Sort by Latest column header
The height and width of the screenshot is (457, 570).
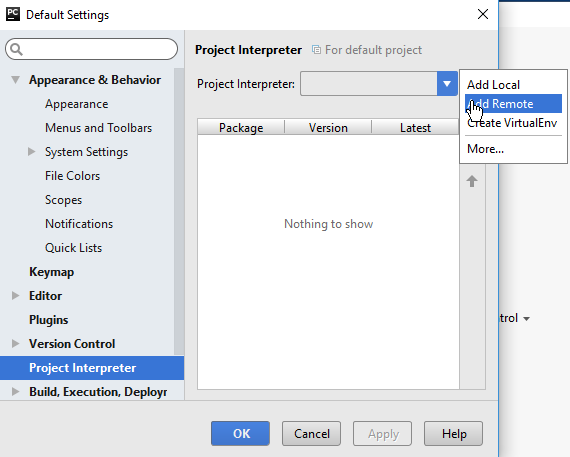click(x=415, y=128)
